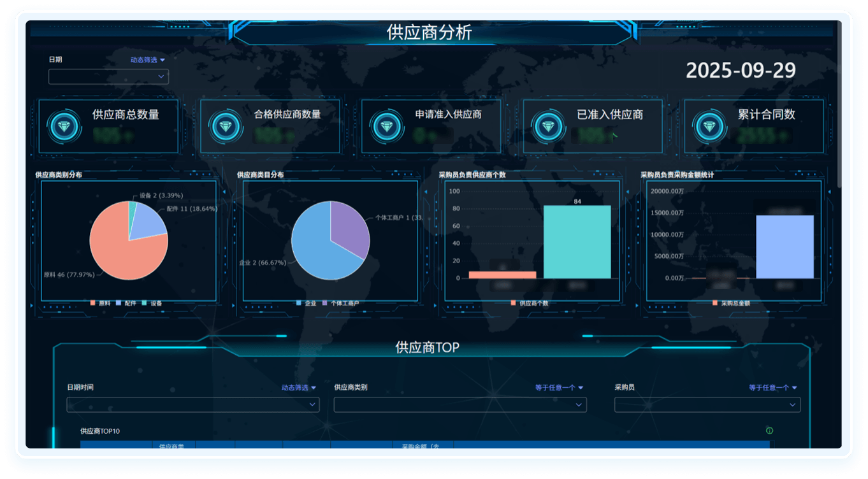This screenshot has height=479, width=868.
Task: Open 动态筛选 beside 日期时间 filter
Action: [x=299, y=387]
